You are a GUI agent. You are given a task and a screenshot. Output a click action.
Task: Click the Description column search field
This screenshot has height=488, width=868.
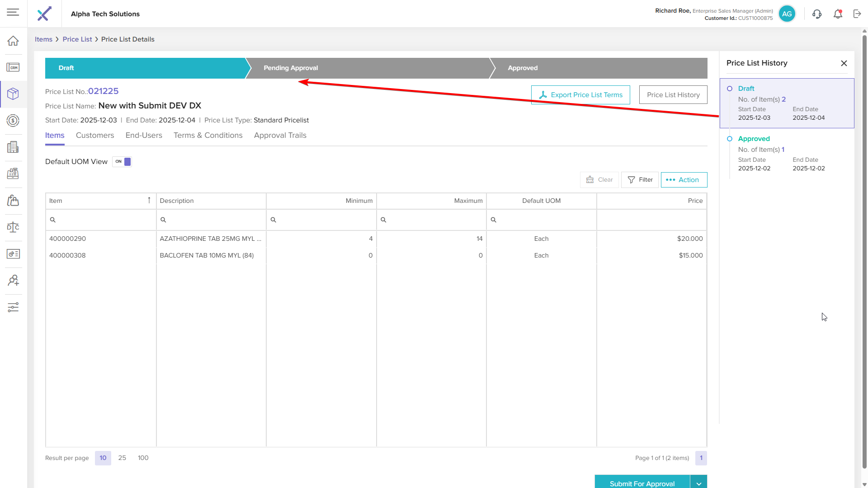click(212, 220)
